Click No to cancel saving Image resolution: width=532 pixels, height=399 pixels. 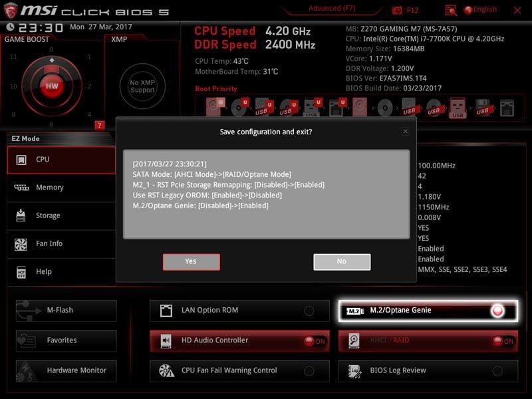coord(341,261)
